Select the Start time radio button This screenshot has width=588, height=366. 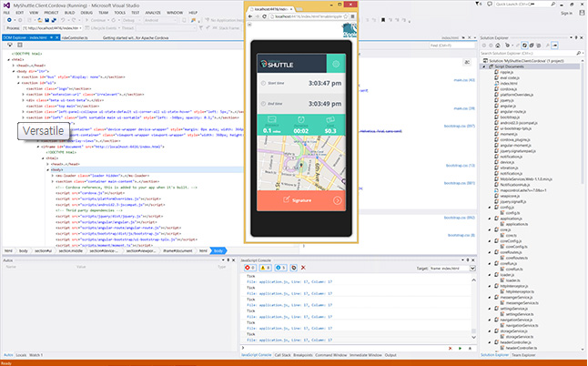tap(263, 83)
